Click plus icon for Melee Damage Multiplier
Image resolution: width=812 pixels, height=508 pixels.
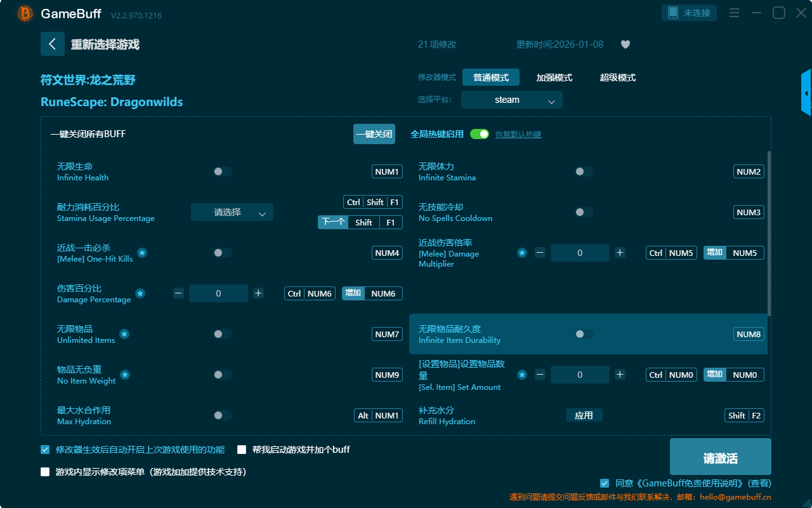click(x=620, y=253)
